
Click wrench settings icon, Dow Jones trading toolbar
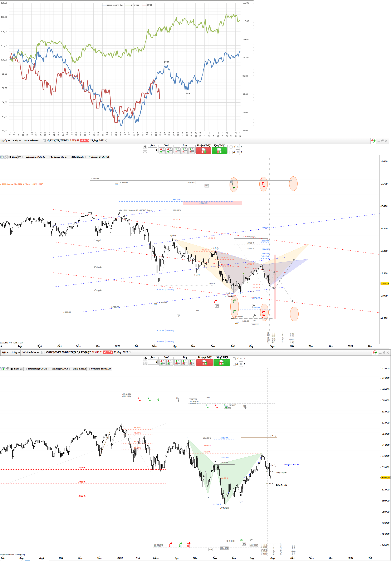click(145, 359)
